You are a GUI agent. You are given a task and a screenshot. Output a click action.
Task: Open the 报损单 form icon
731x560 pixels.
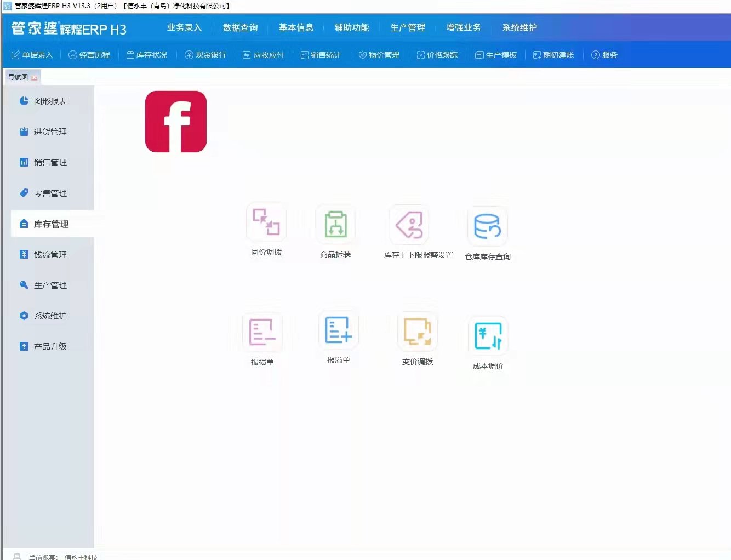click(262, 332)
